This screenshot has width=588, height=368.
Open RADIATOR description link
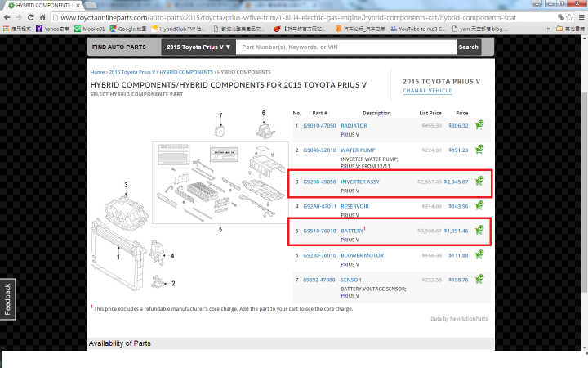[354, 125]
